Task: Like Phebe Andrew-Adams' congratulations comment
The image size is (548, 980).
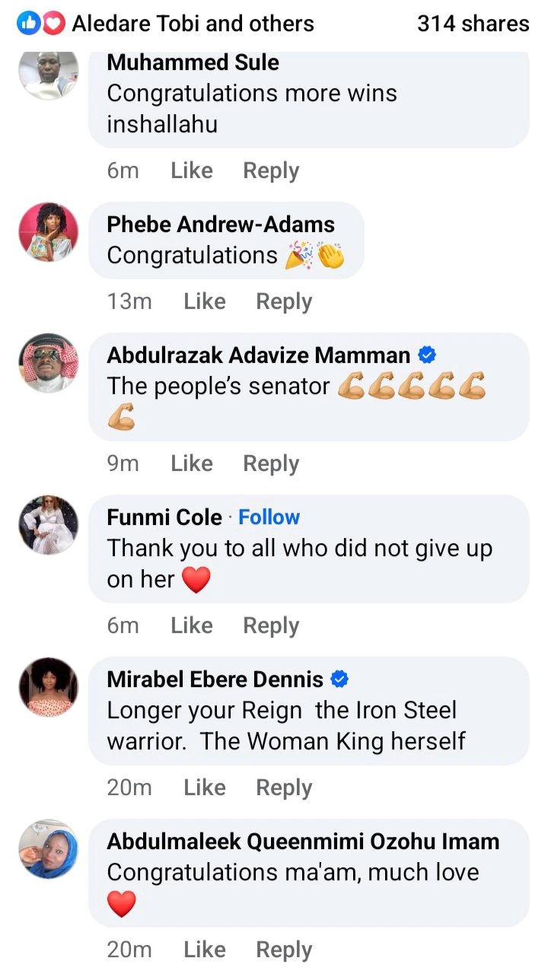Action: coord(204,301)
